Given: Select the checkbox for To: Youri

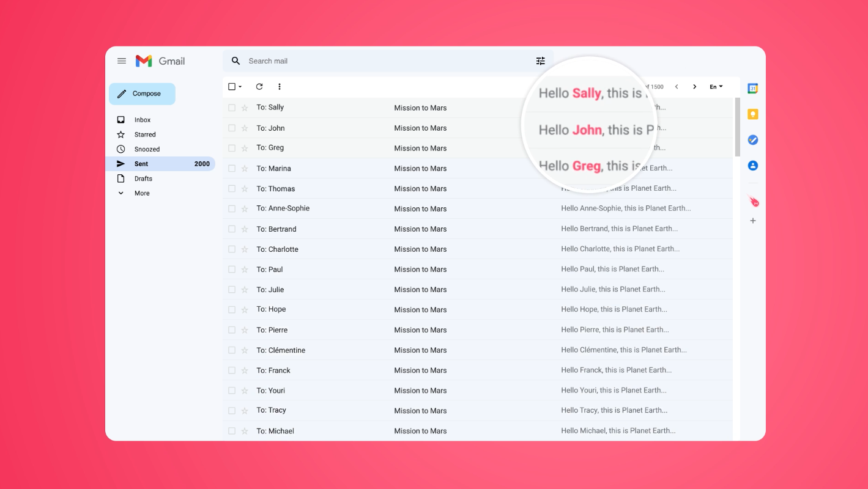Looking at the screenshot, I should [x=232, y=390].
